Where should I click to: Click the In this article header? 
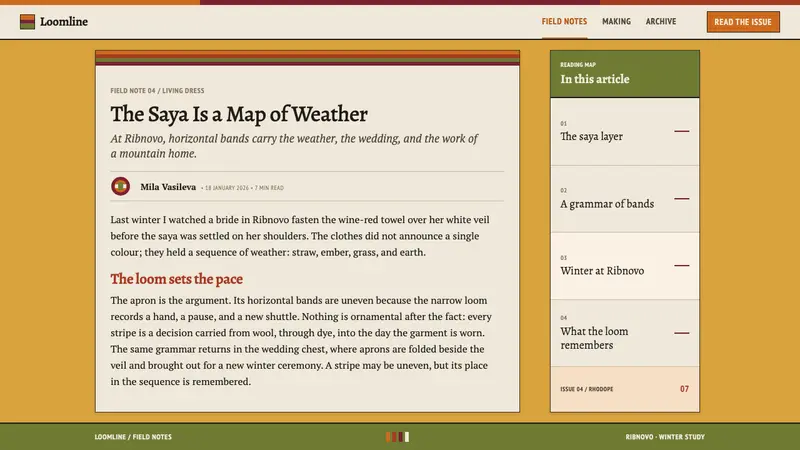coord(595,79)
